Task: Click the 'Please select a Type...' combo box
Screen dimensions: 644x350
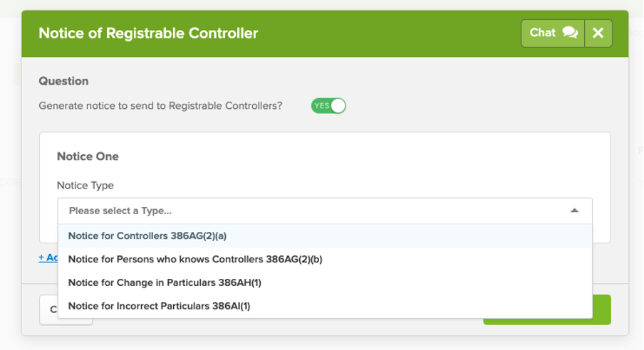Action: 325,211
